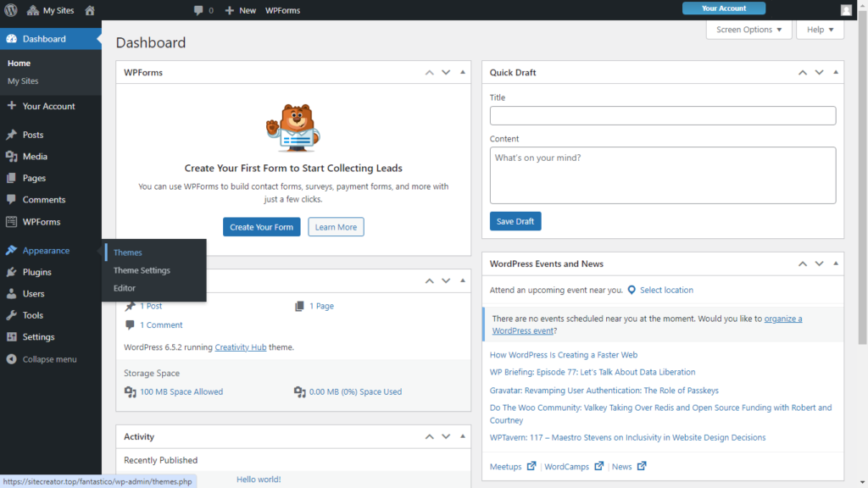
Task: Open the site home icon in admin bar
Action: click(90, 10)
